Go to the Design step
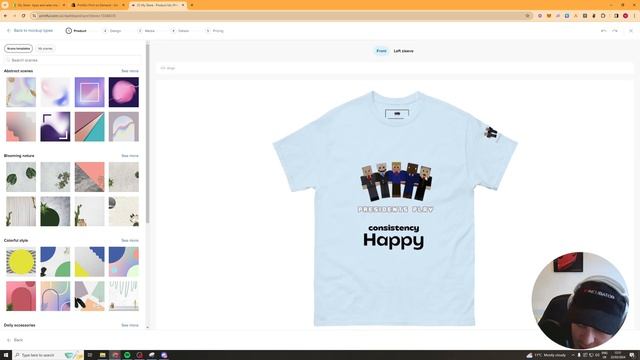This screenshot has height=360, width=640. (x=113, y=31)
